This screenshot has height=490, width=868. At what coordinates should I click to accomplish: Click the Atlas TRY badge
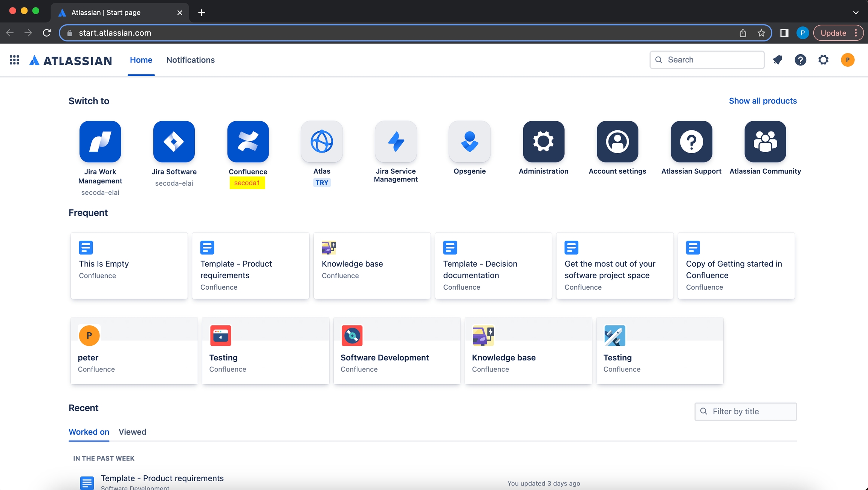(322, 182)
